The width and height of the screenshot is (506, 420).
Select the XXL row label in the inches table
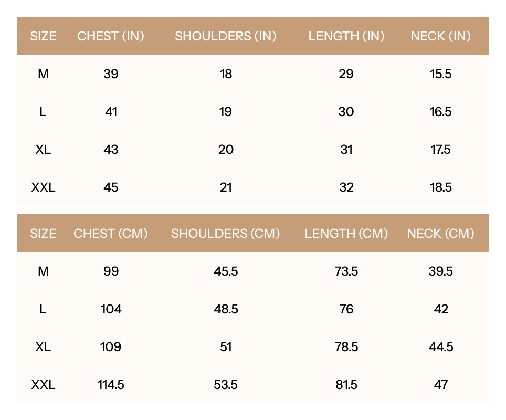point(43,187)
